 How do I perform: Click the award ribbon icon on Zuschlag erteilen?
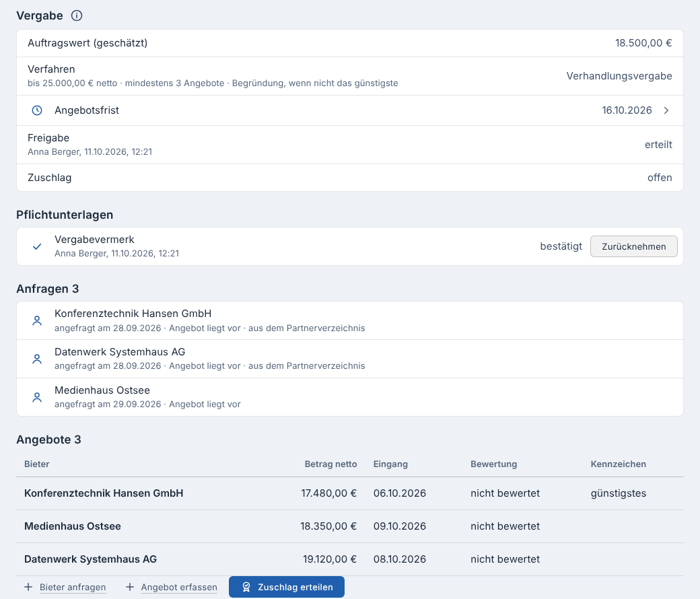coord(246,587)
